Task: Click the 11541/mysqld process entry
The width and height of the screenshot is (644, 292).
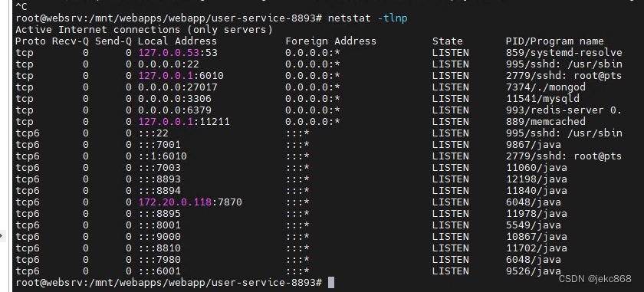Action: point(543,99)
